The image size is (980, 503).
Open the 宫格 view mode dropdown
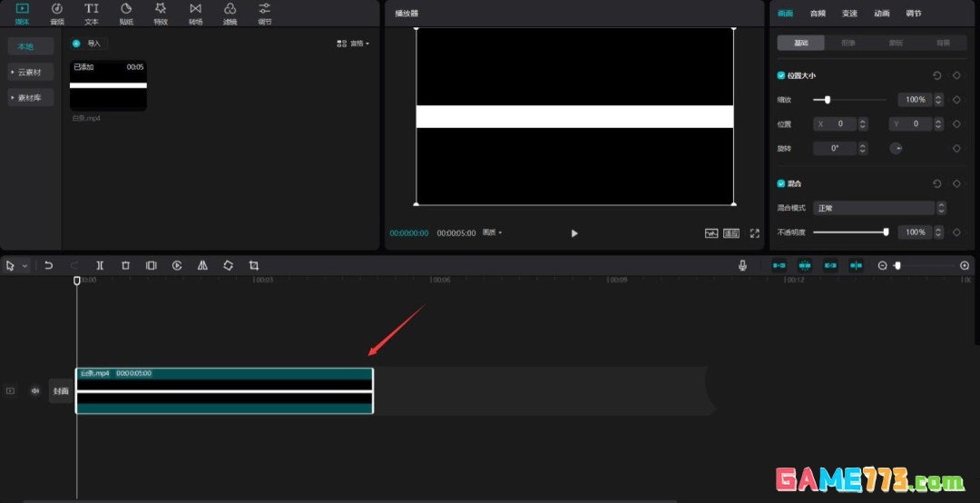(x=353, y=43)
